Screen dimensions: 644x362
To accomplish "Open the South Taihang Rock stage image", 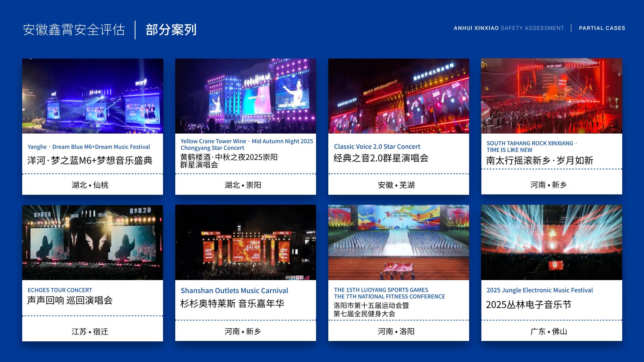I will click(551, 96).
